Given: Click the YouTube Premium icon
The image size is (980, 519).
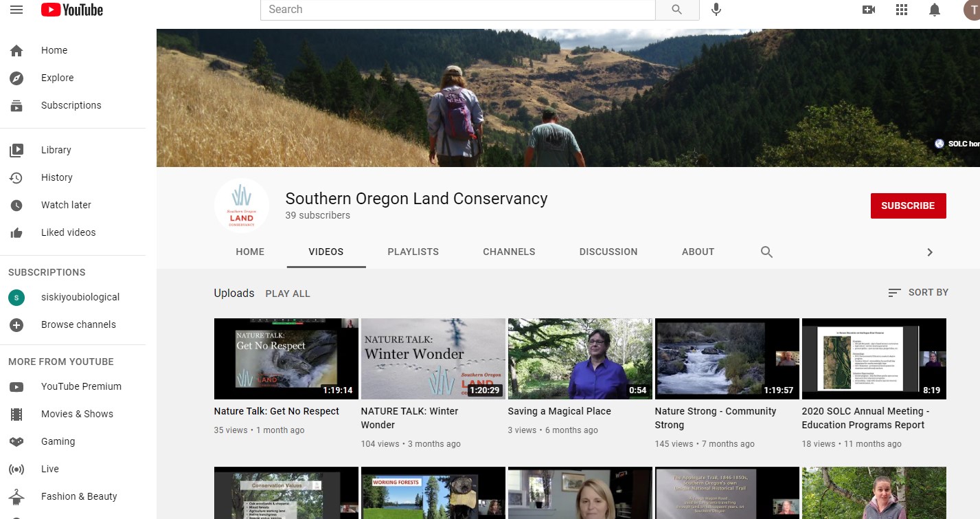Looking at the screenshot, I should click(16, 386).
